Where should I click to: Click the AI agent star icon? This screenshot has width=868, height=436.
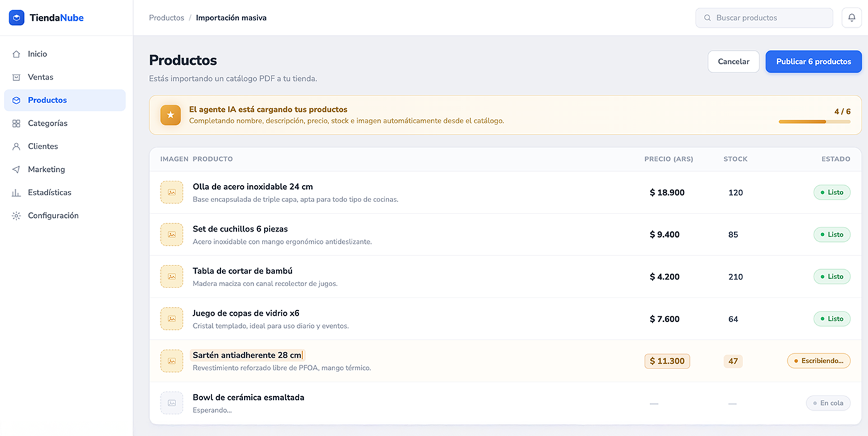click(x=170, y=115)
